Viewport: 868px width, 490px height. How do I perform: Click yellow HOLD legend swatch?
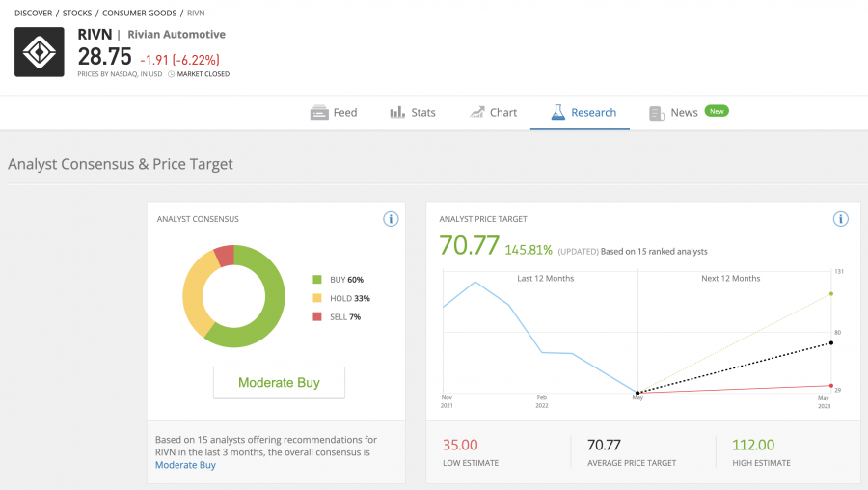(x=317, y=298)
